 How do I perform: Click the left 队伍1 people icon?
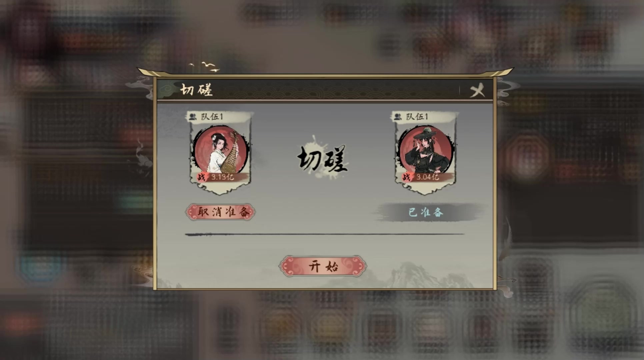(193, 117)
